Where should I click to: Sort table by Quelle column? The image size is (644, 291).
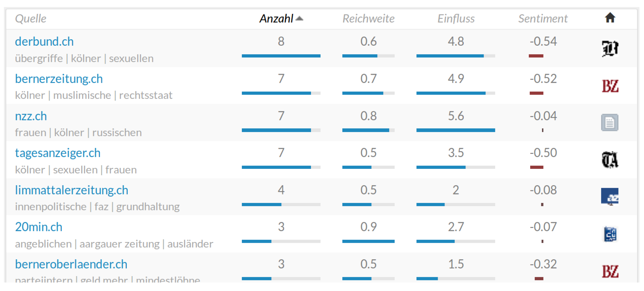tap(30, 18)
